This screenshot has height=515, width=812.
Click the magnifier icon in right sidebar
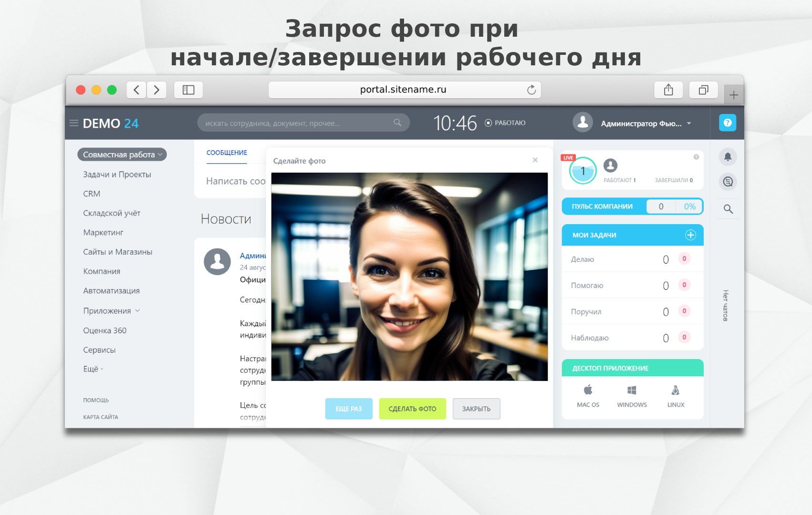click(x=728, y=209)
